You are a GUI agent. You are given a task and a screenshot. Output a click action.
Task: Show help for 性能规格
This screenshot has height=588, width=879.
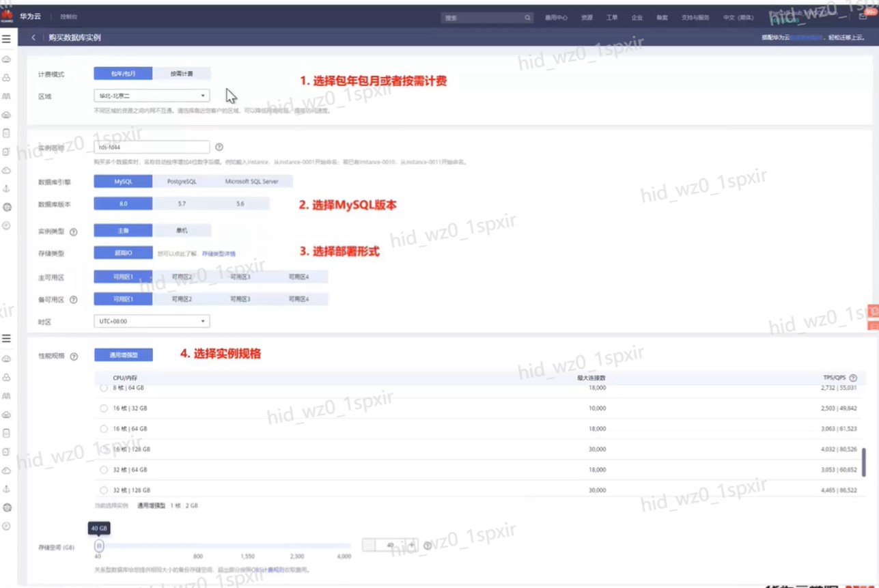74,356
